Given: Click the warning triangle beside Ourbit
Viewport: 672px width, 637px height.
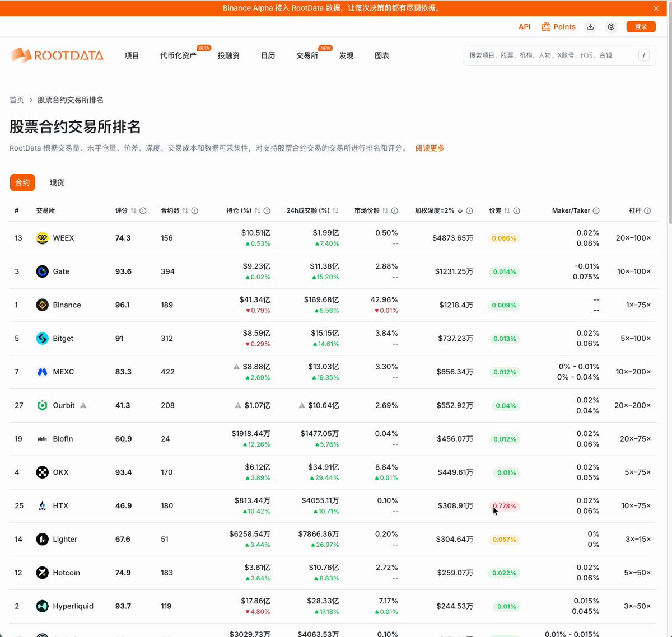Looking at the screenshot, I should (83, 405).
